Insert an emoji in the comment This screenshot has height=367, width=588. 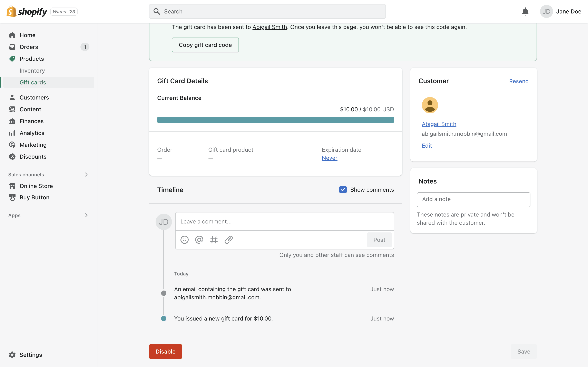click(184, 240)
